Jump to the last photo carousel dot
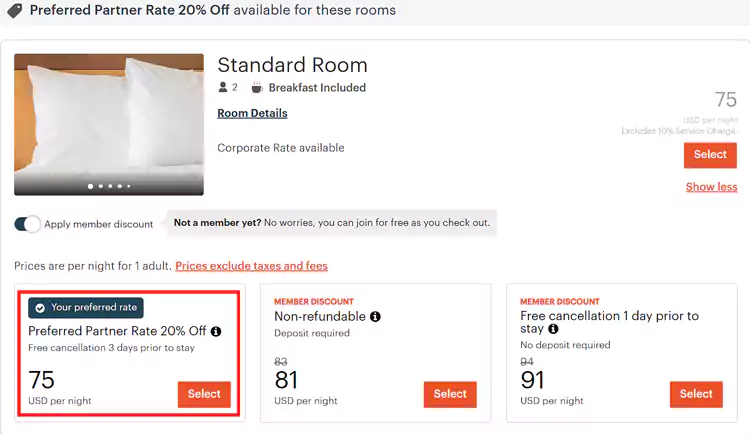750x435 pixels. tap(128, 186)
